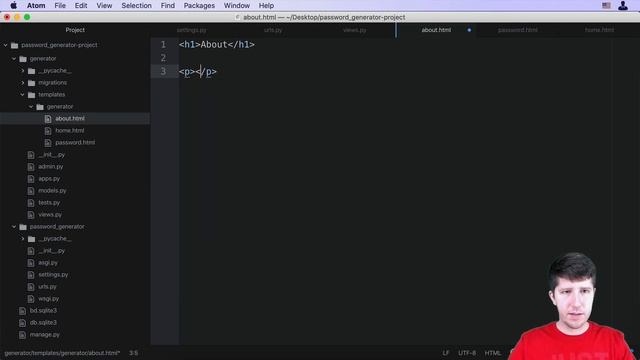This screenshot has height=360, width=640.
Task: Click the LF line ending selector
Action: (x=446, y=353)
